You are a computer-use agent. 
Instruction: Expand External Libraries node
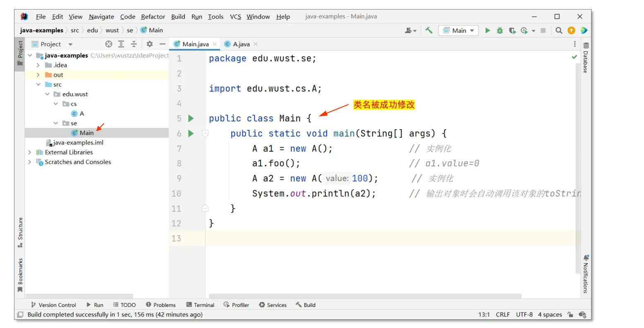click(x=30, y=152)
